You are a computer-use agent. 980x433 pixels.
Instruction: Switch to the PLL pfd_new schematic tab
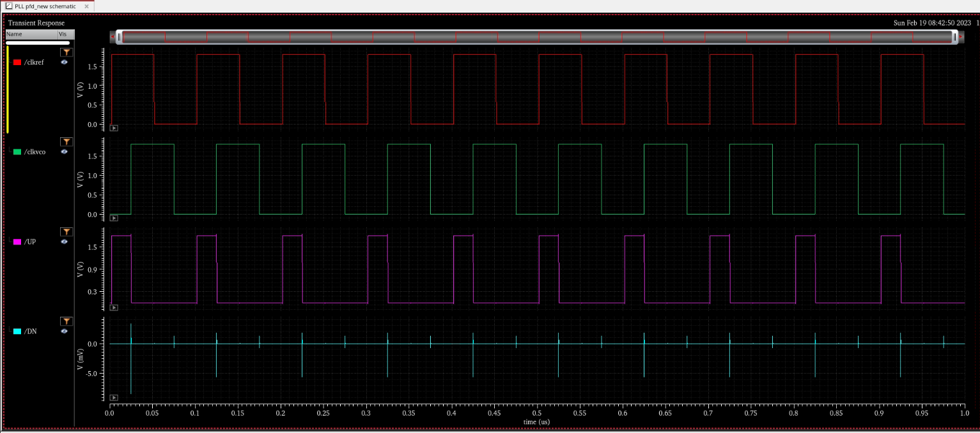[45, 6]
